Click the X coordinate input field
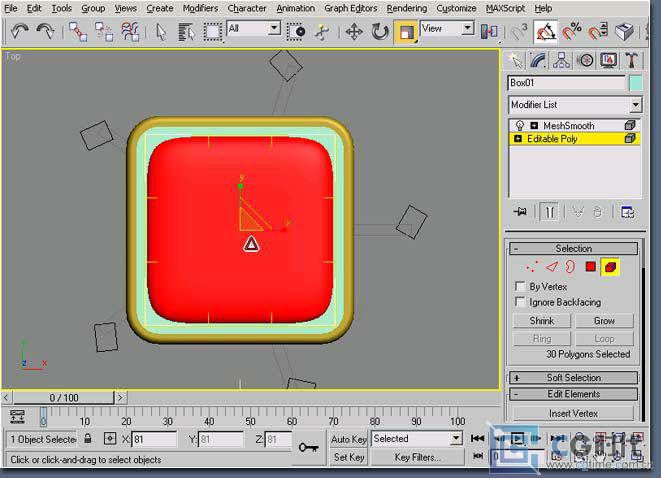The height and width of the screenshot is (478, 661). (x=154, y=439)
